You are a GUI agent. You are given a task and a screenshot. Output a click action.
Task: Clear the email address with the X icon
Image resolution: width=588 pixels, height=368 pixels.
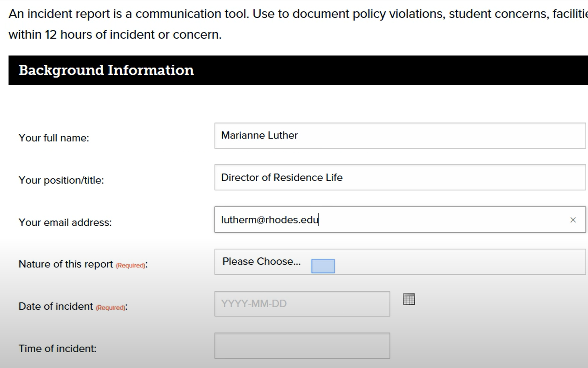click(573, 220)
